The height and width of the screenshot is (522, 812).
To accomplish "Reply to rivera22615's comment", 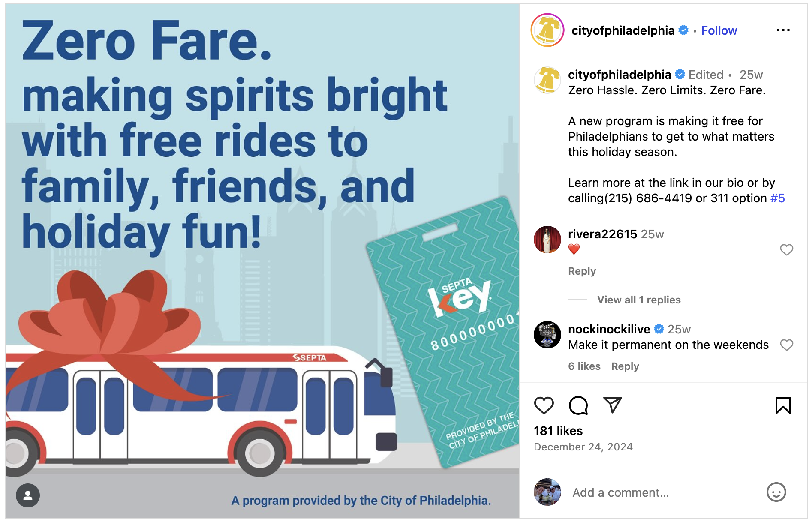I will click(582, 271).
